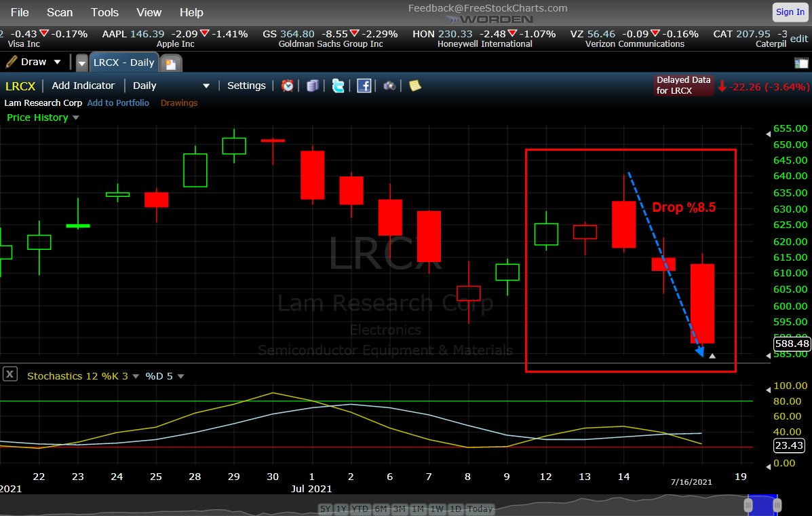Select the VZ ticker quote
This screenshot has width=812, height=516.
(634, 38)
